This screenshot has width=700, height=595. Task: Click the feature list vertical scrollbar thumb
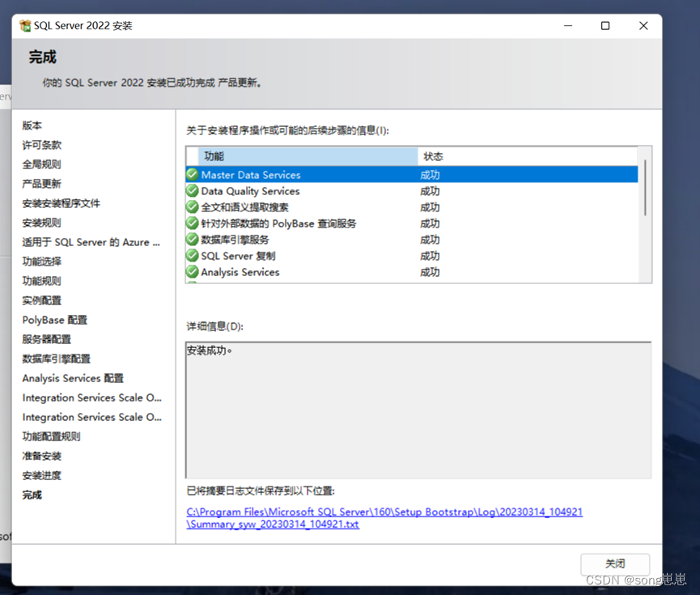click(x=645, y=188)
